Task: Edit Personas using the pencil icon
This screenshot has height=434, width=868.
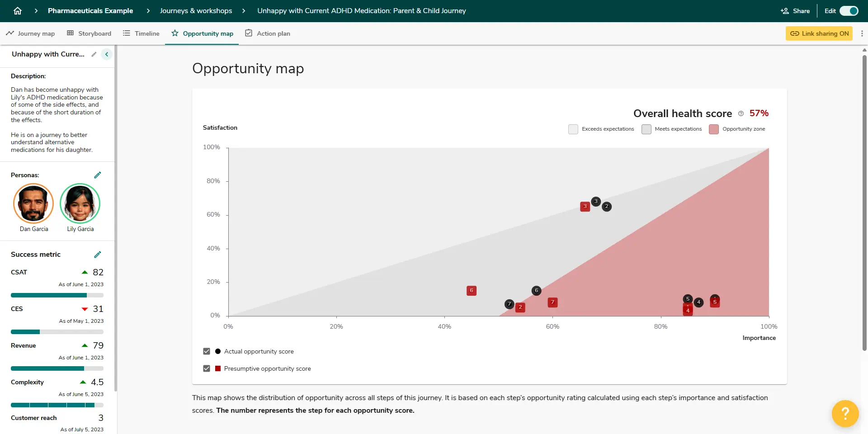Action: [98, 175]
